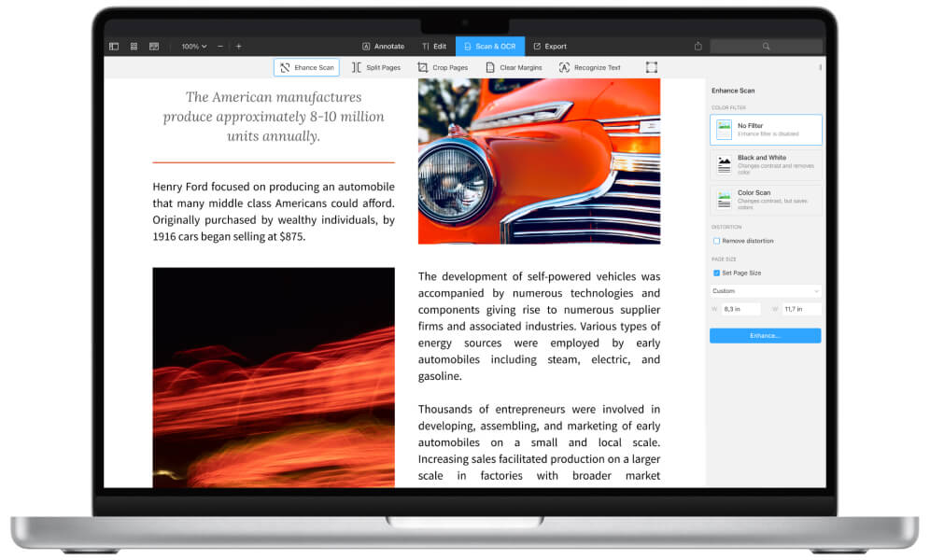The image size is (930, 560).
Task: Choose the Clear Margins tool
Action: click(514, 68)
